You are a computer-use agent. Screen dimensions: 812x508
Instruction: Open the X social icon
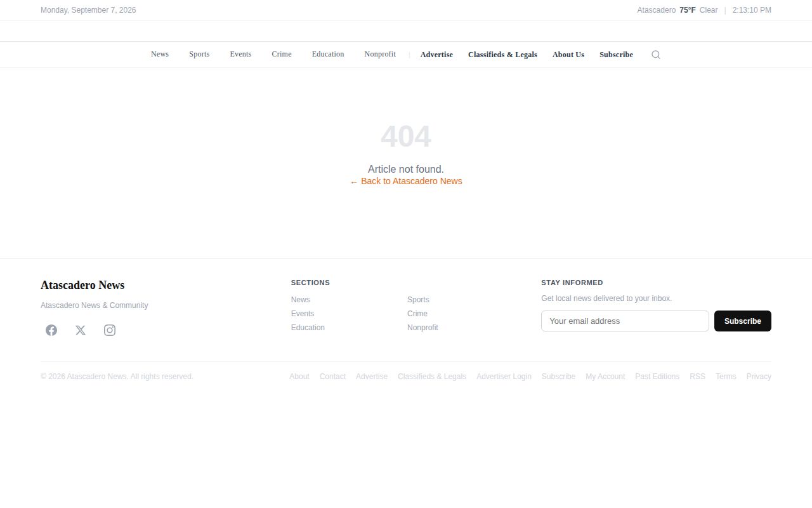click(x=81, y=330)
